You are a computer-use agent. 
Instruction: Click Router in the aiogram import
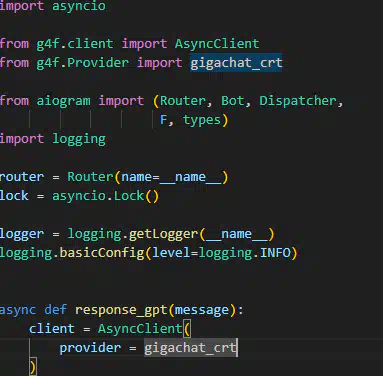183,101
